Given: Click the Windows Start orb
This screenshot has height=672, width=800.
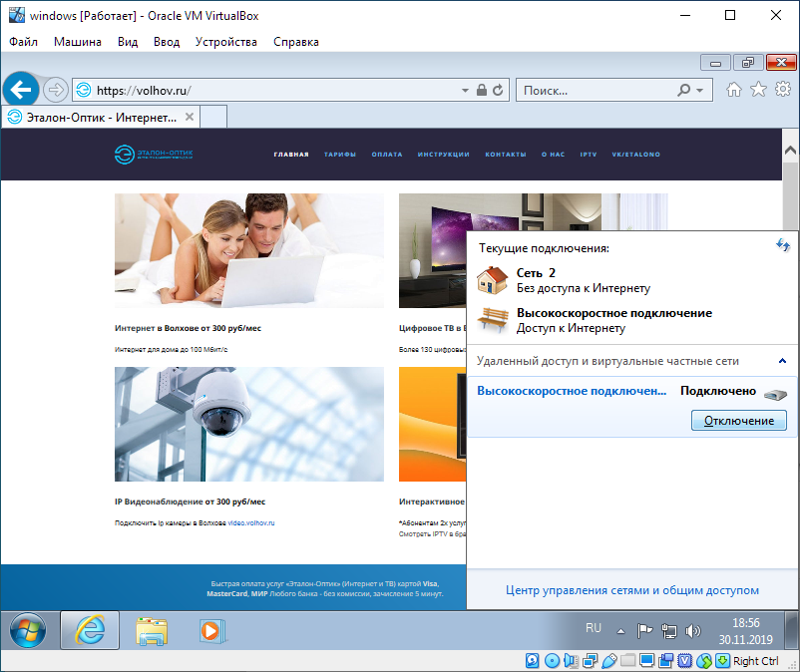Looking at the screenshot, I should point(29,630).
